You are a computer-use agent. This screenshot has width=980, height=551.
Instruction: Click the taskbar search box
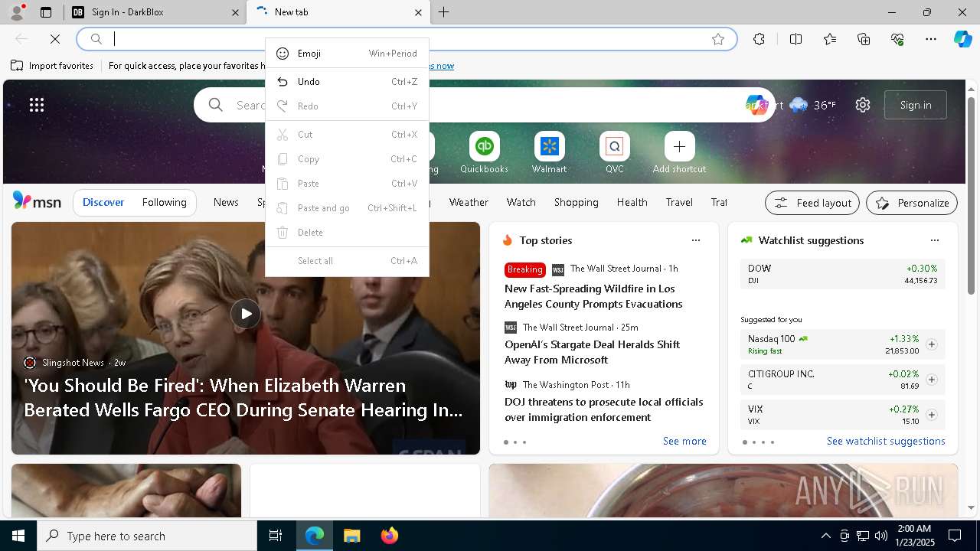point(147,536)
